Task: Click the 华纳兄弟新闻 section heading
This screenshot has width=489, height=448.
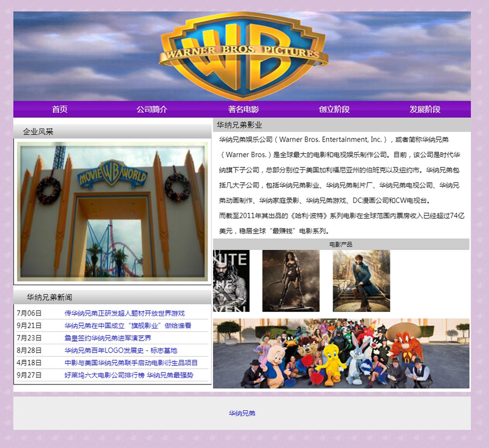Action: [49, 297]
